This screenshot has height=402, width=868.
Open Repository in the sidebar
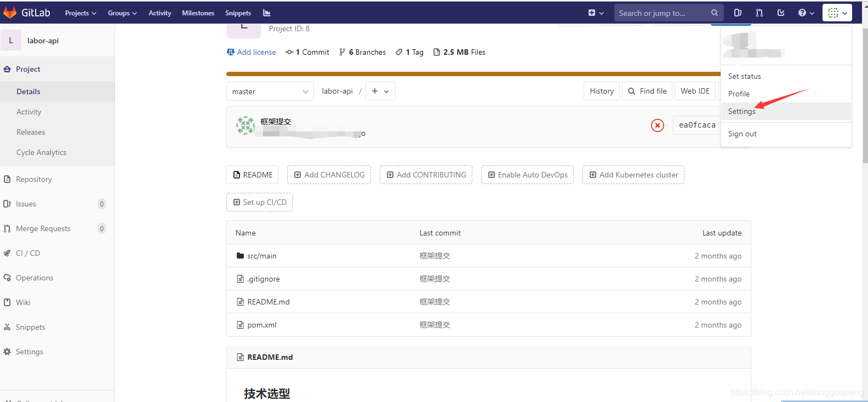click(57, 179)
